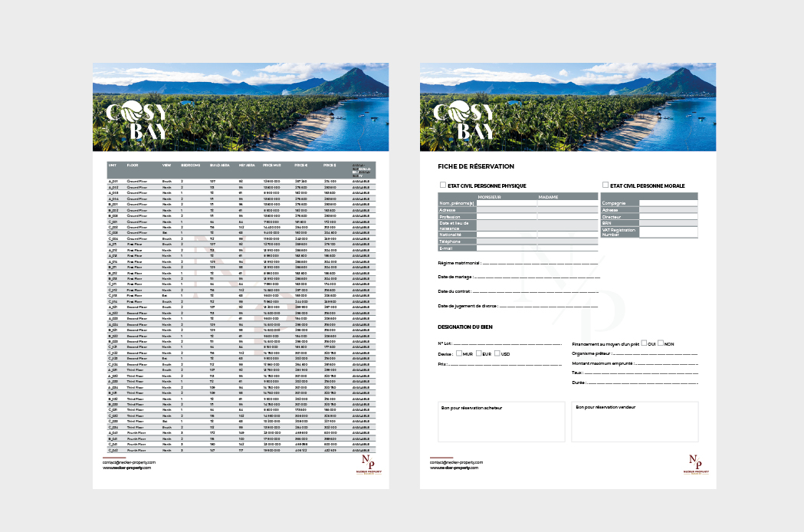The width and height of the screenshot is (804, 532).
Task: Click the Régime matrimonial blank line
Action: [540, 264]
